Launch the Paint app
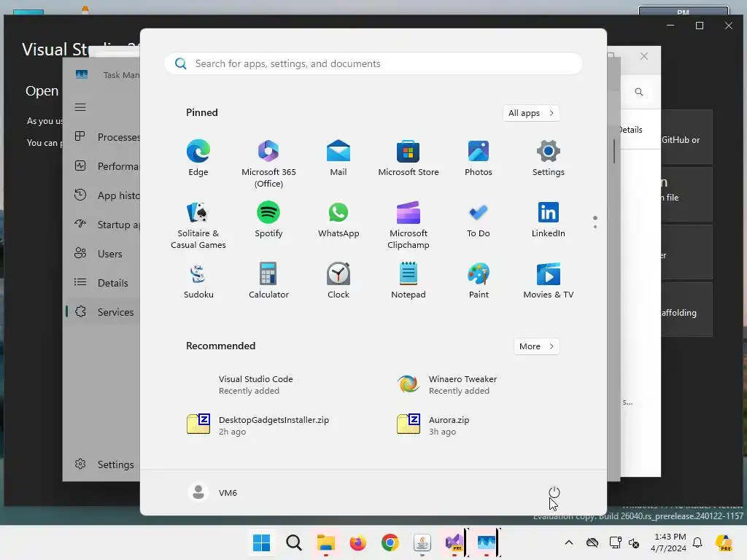The image size is (747, 560). click(x=479, y=281)
